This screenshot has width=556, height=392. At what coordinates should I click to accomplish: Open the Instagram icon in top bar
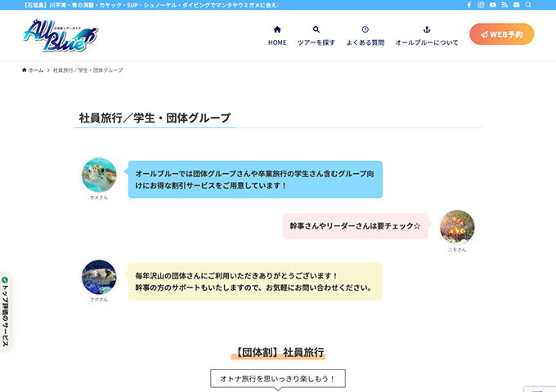point(481,5)
